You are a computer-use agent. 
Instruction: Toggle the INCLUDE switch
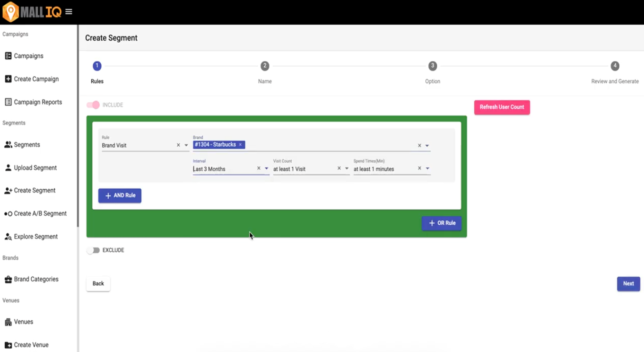pos(93,105)
